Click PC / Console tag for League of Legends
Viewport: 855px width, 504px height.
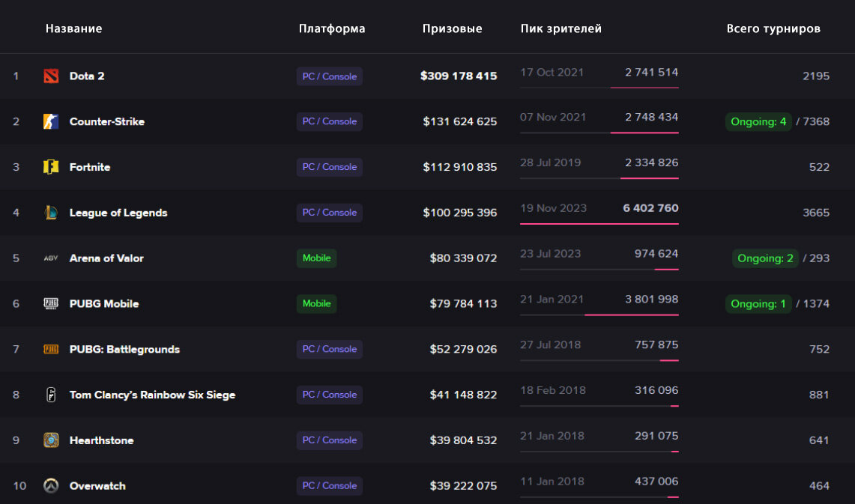coord(330,213)
